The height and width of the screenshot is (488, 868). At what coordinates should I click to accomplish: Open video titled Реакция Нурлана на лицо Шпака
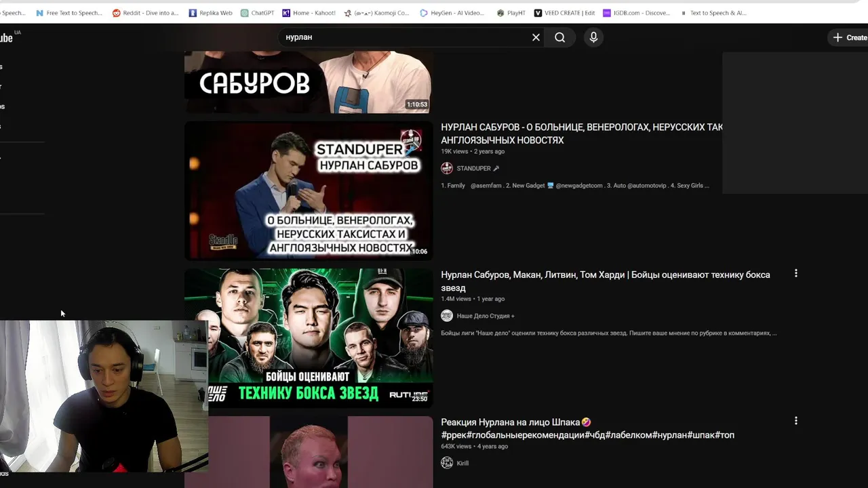pyautogui.click(x=587, y=428)
